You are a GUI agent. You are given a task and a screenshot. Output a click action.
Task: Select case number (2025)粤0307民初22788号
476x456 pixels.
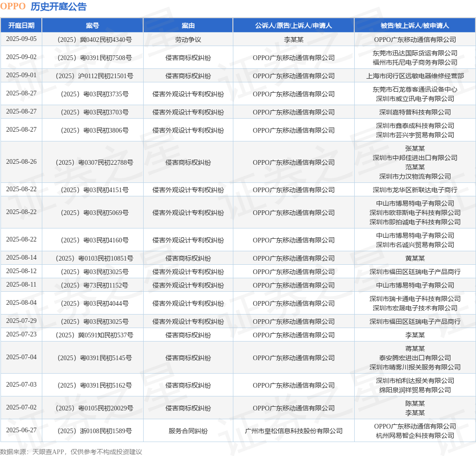pyautogui.click(x=94, y=162)
